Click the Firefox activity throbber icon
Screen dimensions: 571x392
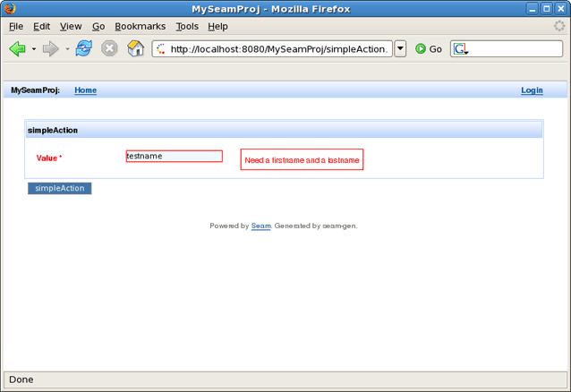coord(559,26)
